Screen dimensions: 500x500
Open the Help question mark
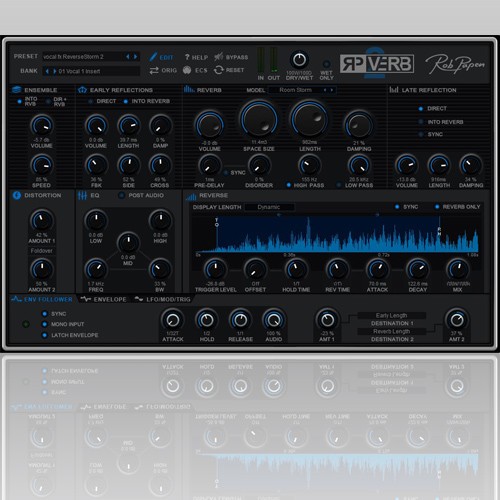click(x=187, y=57)
